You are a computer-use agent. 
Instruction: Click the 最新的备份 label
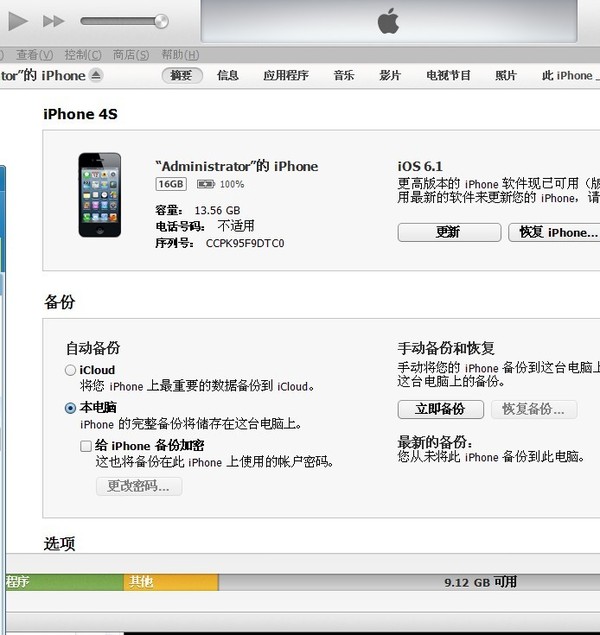point(434,442)
